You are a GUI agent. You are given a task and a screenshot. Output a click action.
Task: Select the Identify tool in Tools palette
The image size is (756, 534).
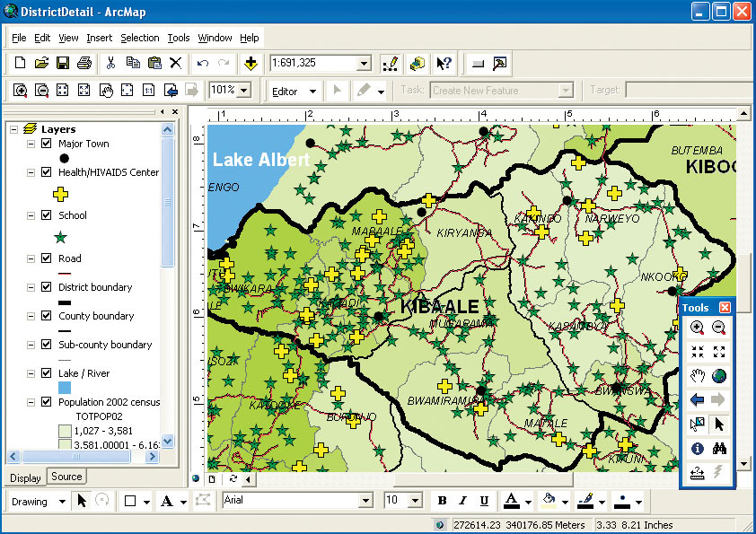coord(698,449)
